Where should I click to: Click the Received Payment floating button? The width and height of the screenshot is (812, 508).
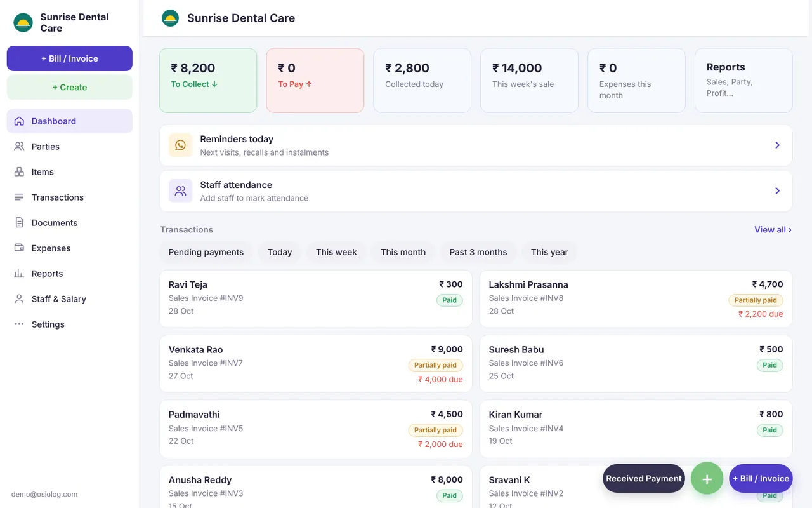click(x=644, y=479)
